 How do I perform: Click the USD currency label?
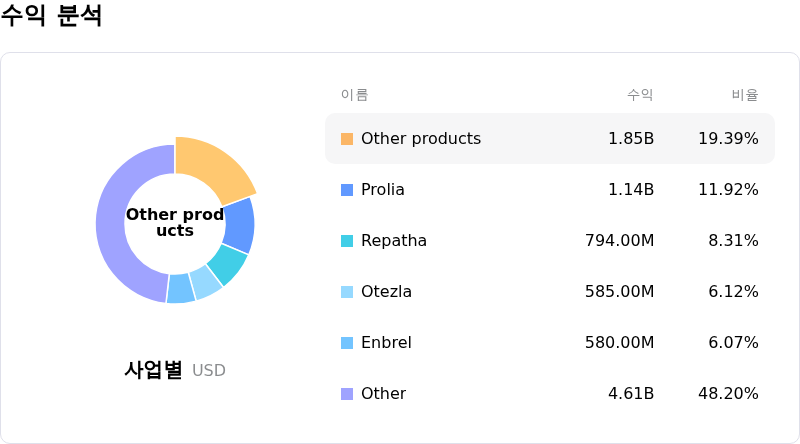(209, 371)
